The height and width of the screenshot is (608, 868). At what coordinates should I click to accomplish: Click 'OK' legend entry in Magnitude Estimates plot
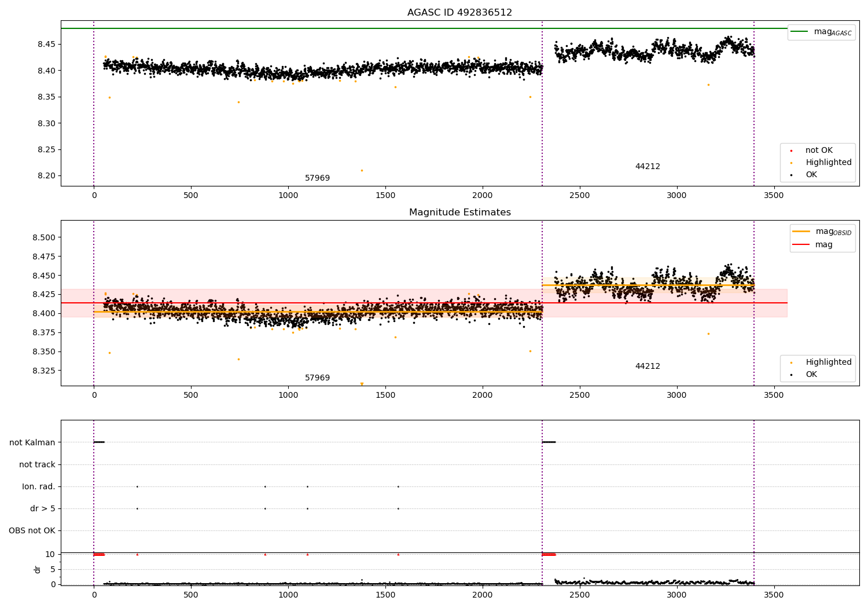click(x=804, y=375)
